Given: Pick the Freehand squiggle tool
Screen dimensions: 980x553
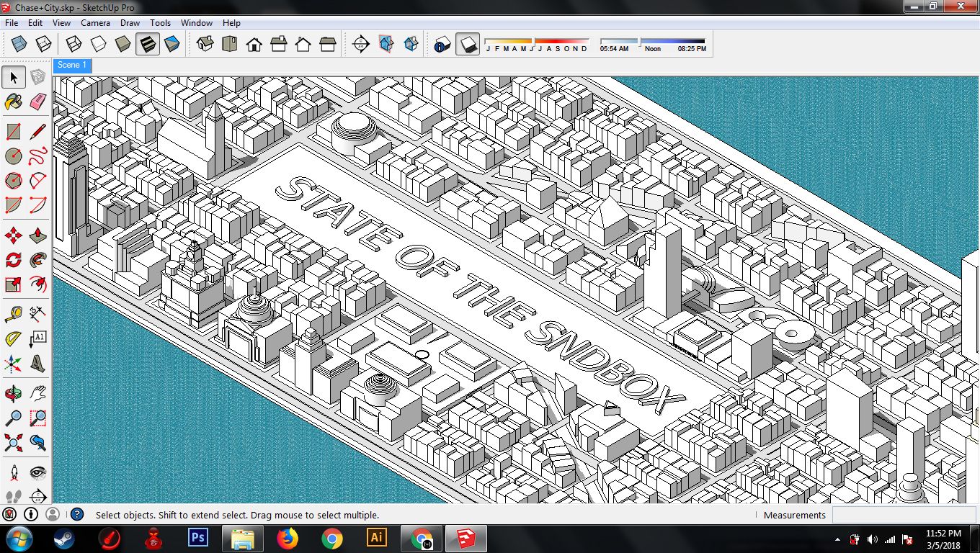Looking at the screenshot, I should point(37,156).
